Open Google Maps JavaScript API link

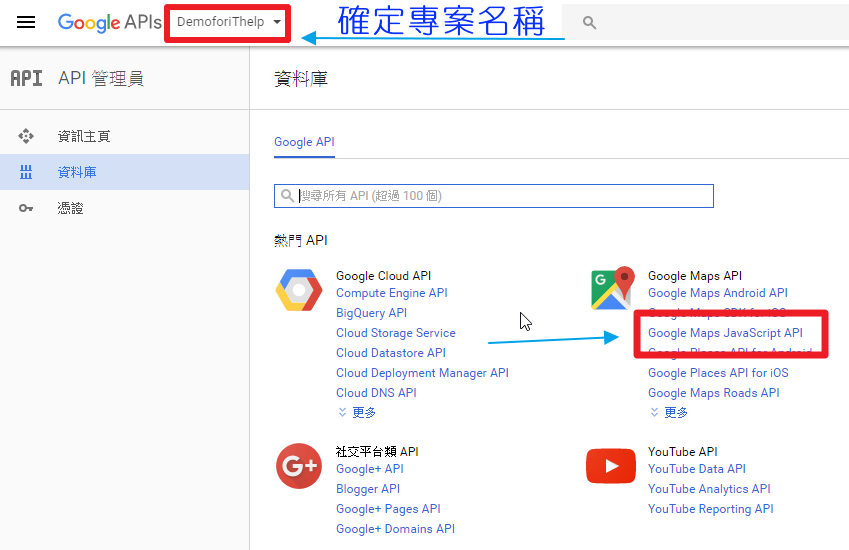726,333
